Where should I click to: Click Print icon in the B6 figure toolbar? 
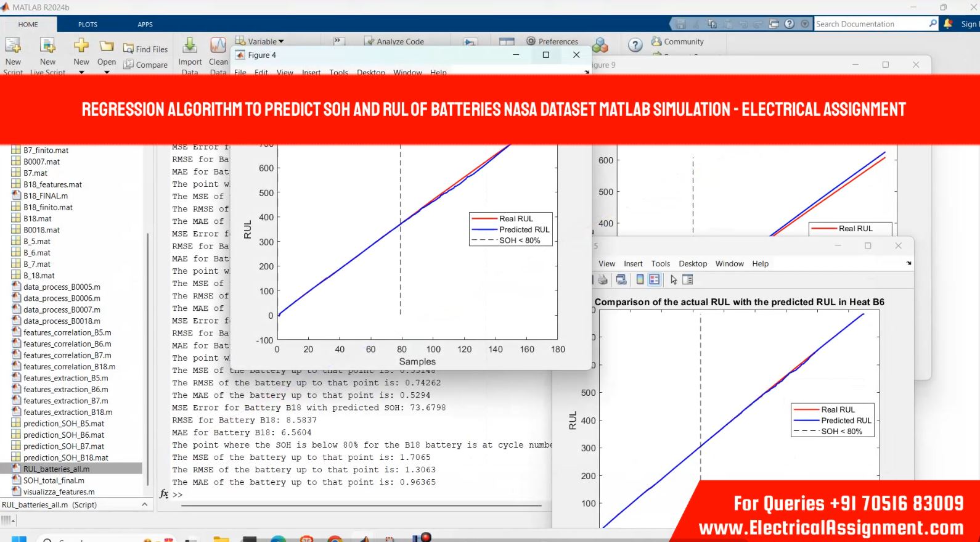[603, 279]
